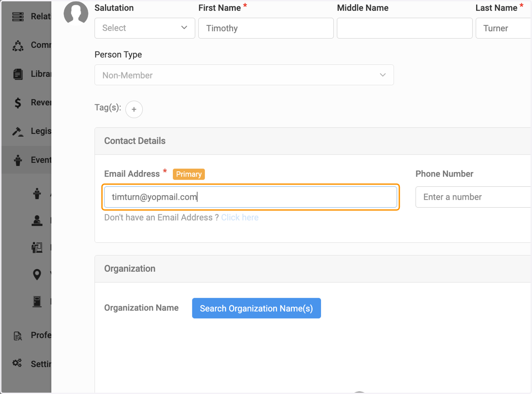Click the Contact Details section header

coord(313,141)
